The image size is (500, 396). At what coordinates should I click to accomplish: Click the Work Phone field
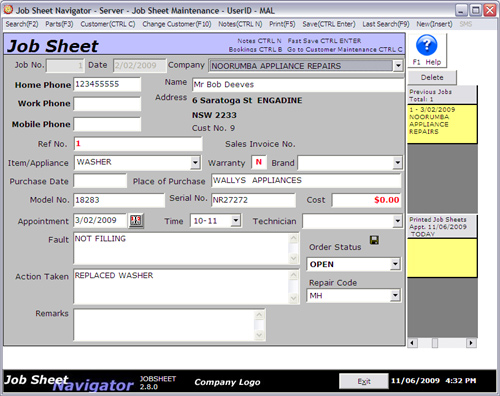point(107,104)
